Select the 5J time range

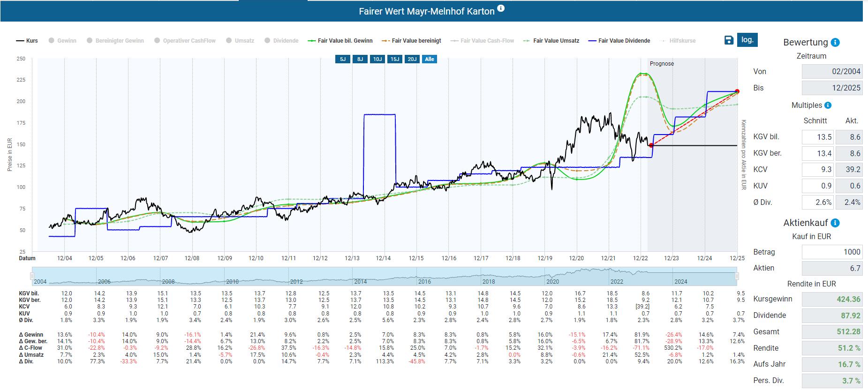point(343,59)
